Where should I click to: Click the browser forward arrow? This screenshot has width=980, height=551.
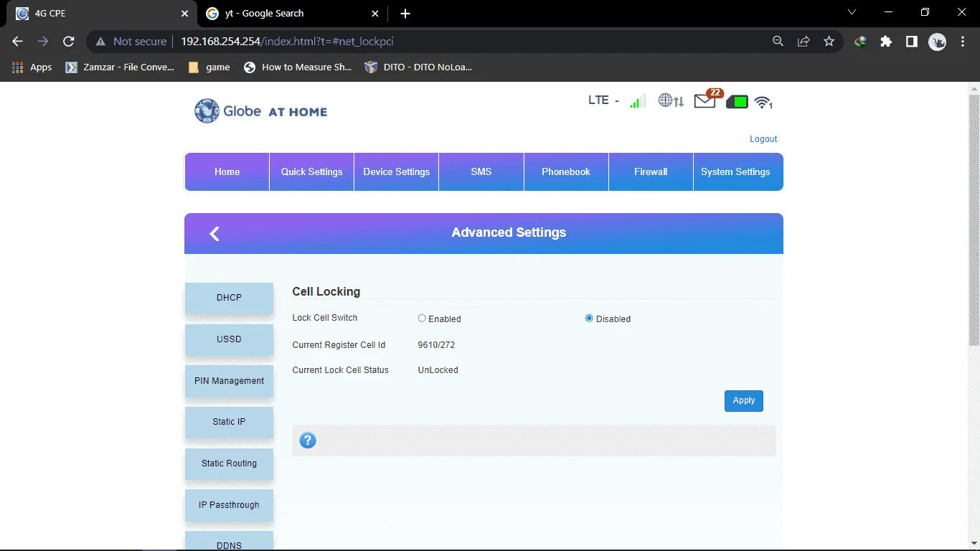coord(43,42)
